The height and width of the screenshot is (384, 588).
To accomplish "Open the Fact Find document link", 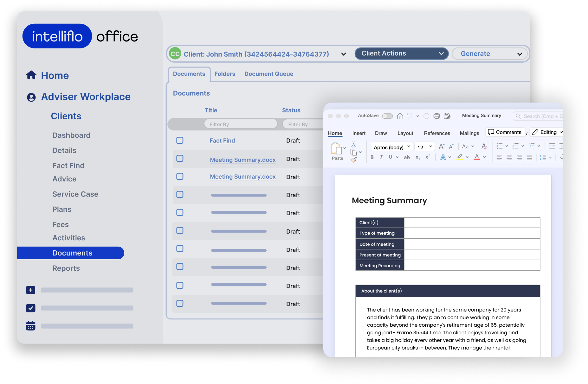I will click(x=222, y=141).
